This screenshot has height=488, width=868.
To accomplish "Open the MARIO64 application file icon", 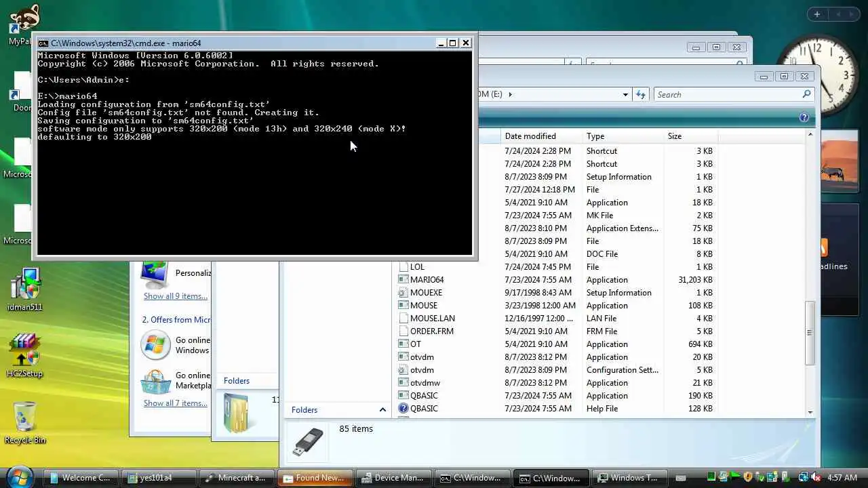I will coord(403,279).
